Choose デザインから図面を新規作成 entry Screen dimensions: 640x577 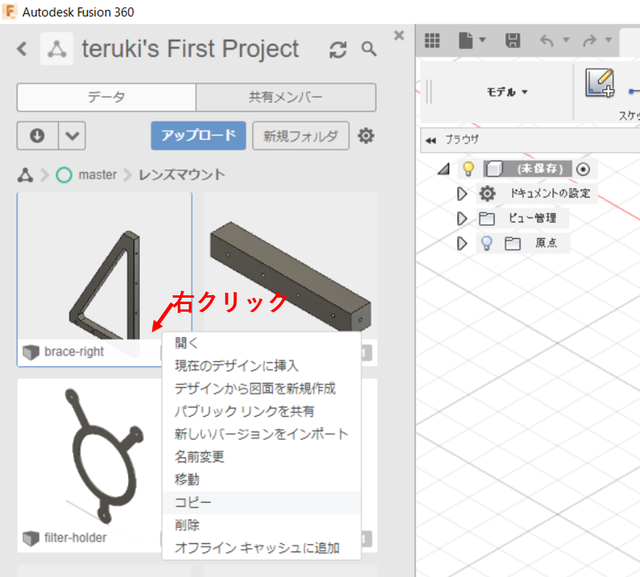click(261, 388)
